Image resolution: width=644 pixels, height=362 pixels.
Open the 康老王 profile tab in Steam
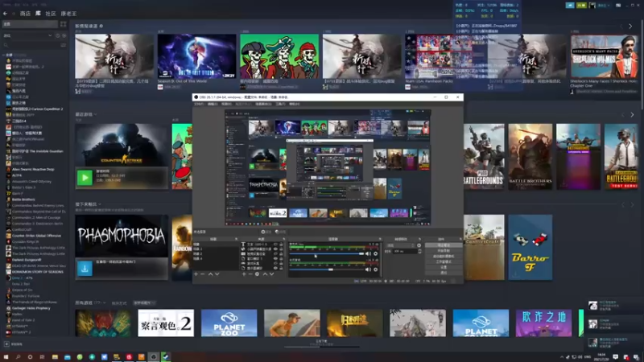68,14
